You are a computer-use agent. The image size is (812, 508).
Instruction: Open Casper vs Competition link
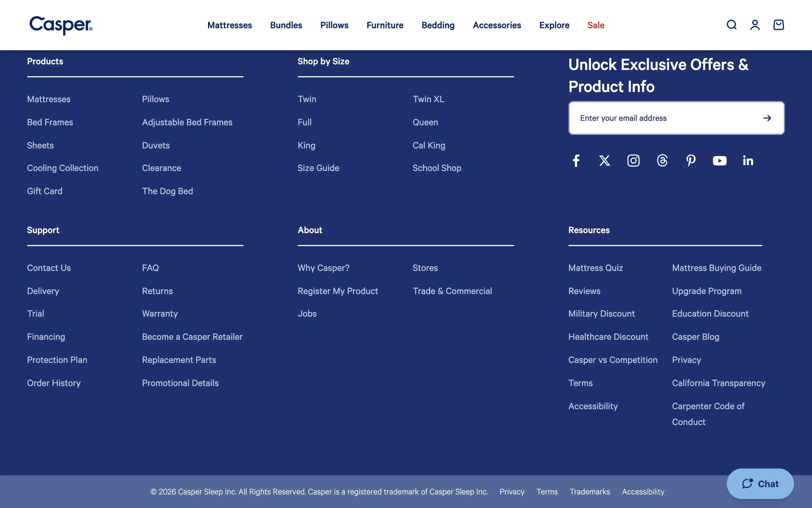tap(613, 360)
